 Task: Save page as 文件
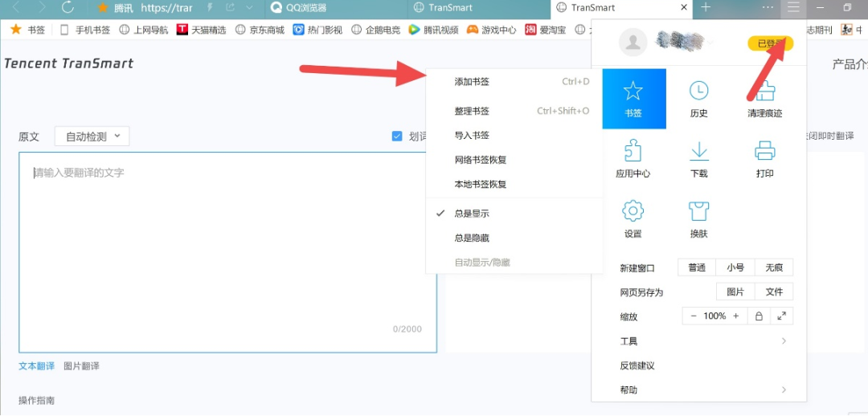[x=774, y=292]
